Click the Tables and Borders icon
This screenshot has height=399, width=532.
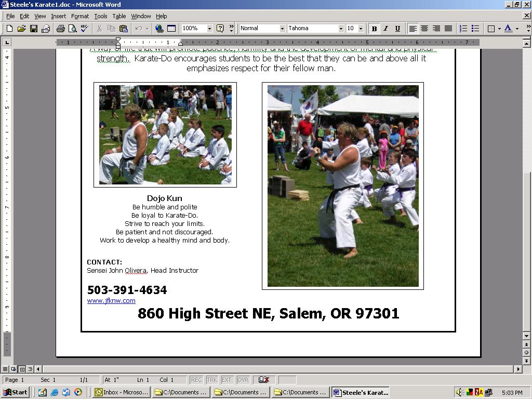coord(171,29)
